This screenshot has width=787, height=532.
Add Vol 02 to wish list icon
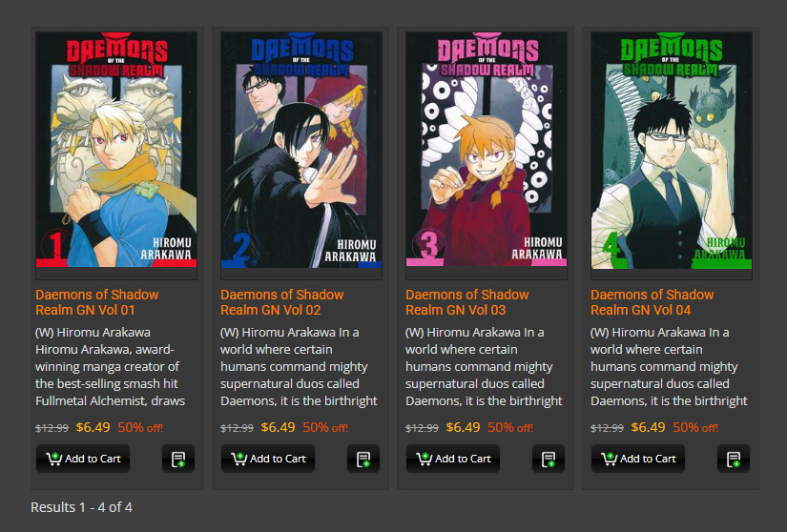[x=363, y=459]
